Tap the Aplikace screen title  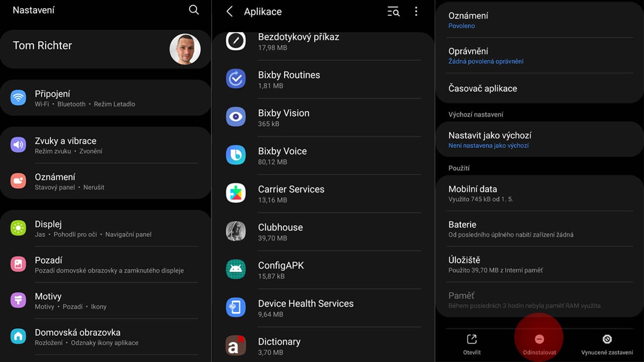[x=263, y=12]
